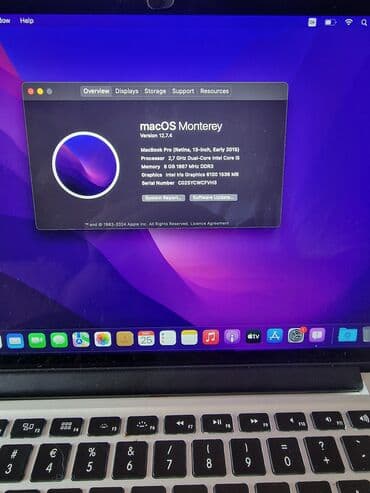Launch the Notes app from Dock
Screen dimensions: 370x493
(189, 338)
